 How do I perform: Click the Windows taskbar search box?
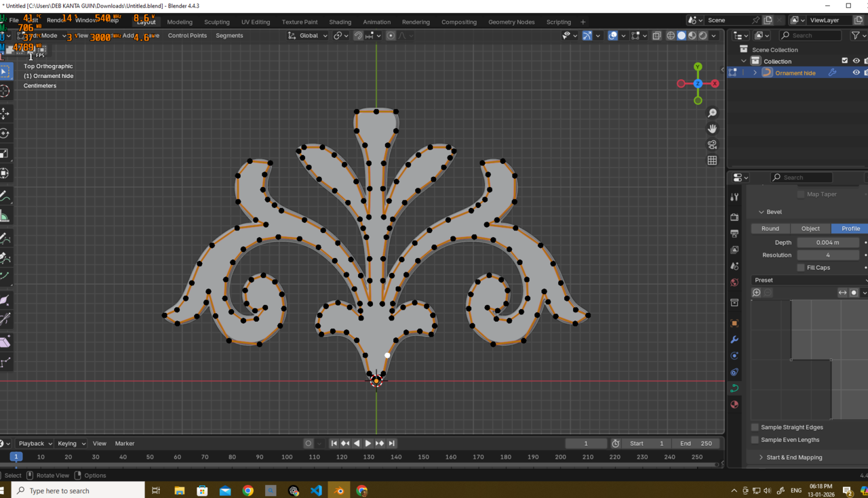click(78, 491)
